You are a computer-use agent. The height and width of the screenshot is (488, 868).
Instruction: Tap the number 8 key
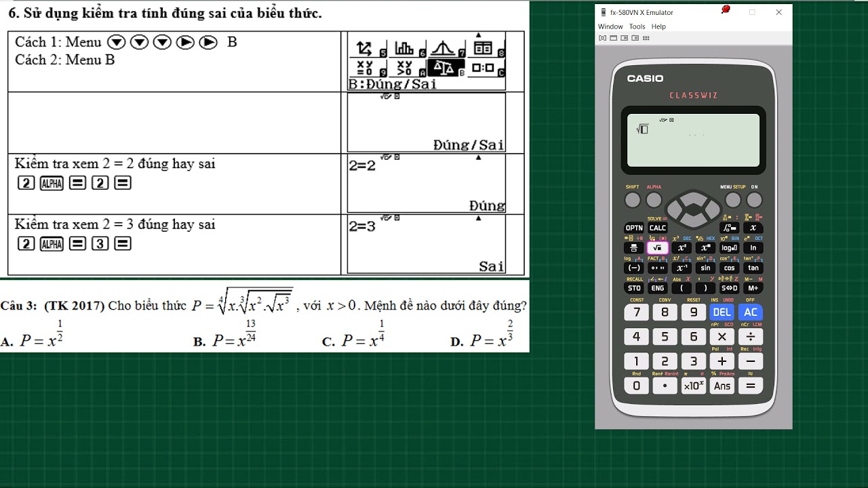[665, 312]
